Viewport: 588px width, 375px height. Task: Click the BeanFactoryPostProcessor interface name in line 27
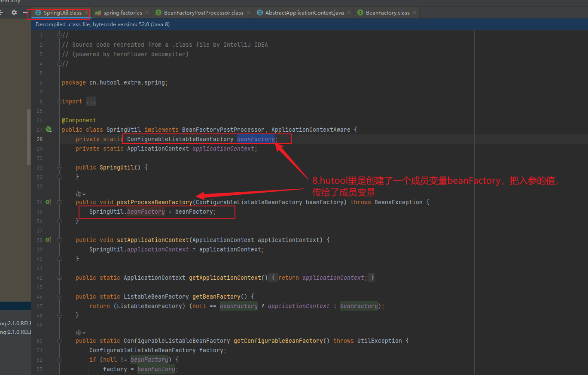[x=223, y=130]
